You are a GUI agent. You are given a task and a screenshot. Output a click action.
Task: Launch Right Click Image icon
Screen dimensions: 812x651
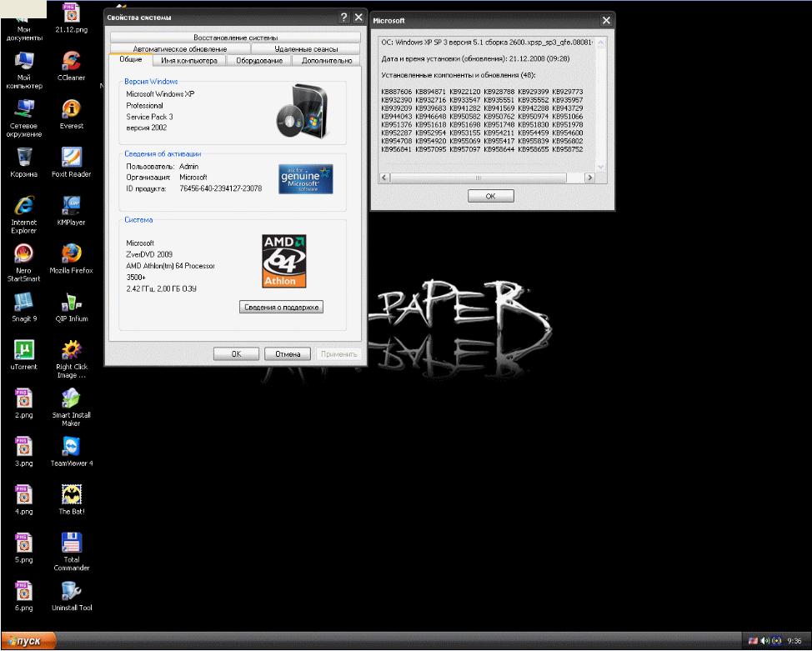[72, 359]
